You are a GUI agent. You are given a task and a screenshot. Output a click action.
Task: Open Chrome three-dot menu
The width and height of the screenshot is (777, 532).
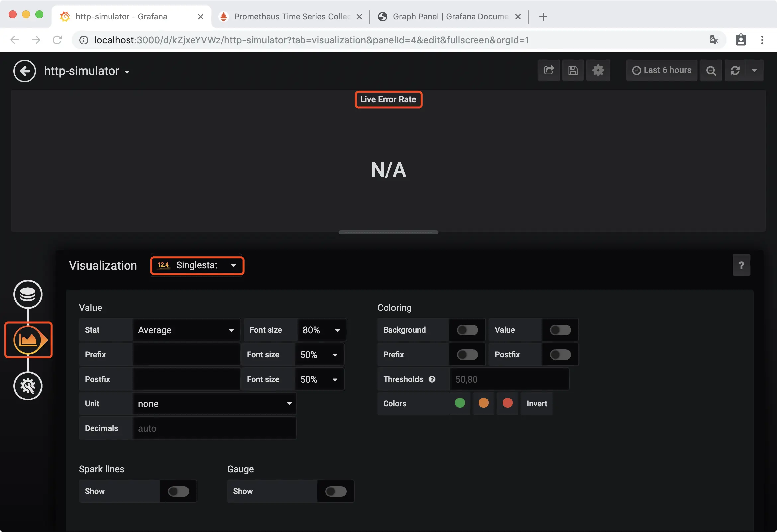click(x=762, y=40)
